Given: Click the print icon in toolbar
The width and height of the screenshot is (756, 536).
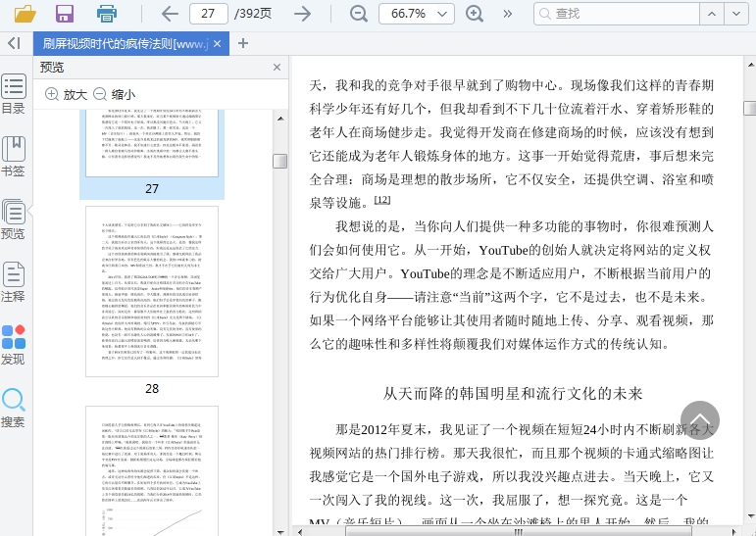Looking at the screenshot, I should tap(107, 14).
